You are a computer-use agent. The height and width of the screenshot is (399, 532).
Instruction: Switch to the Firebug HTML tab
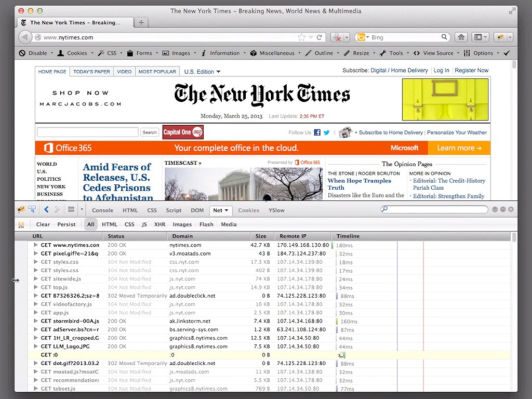pyautogui.click(x=130, y=210)
